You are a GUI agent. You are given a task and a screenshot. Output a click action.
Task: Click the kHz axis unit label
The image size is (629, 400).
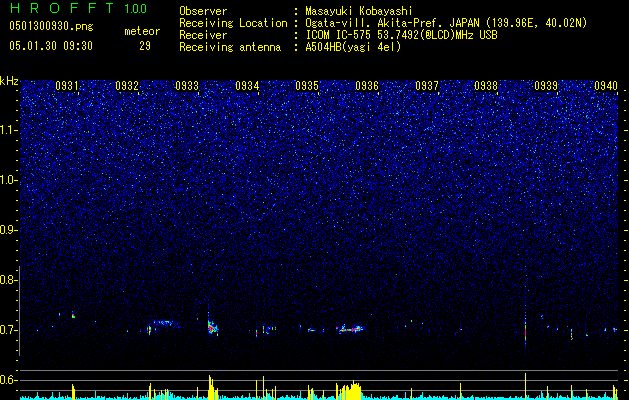coord(9,81)
